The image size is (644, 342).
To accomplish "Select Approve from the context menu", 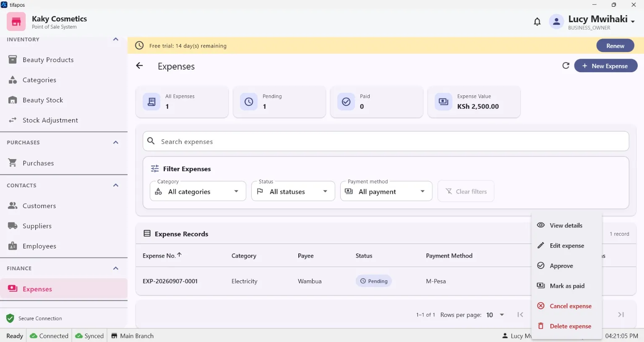I will tap(566, 266).
